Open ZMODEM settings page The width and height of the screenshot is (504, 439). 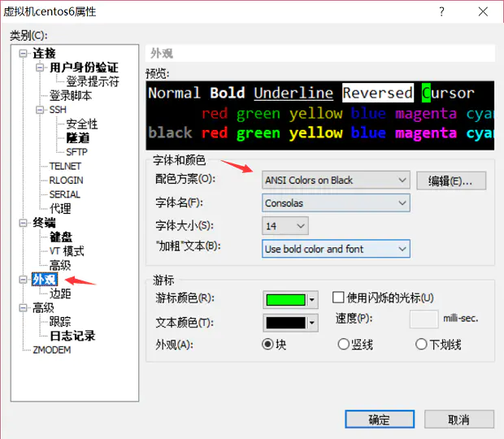(52, 350)
